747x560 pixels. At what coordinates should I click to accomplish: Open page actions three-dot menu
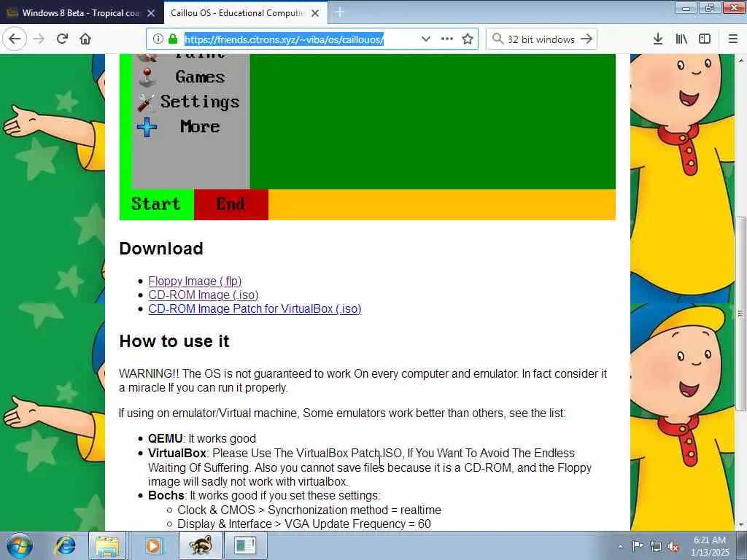tap(447, 39)
